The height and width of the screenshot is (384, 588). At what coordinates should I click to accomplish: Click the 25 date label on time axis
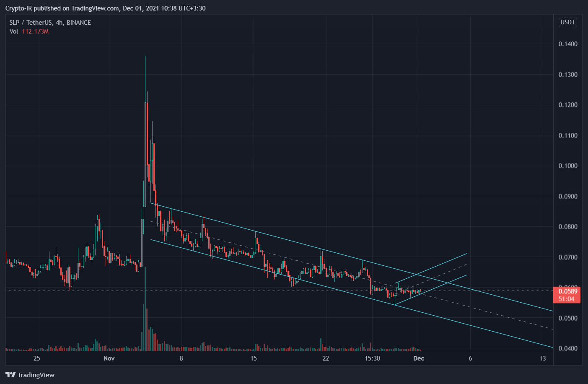coord(37,358)
